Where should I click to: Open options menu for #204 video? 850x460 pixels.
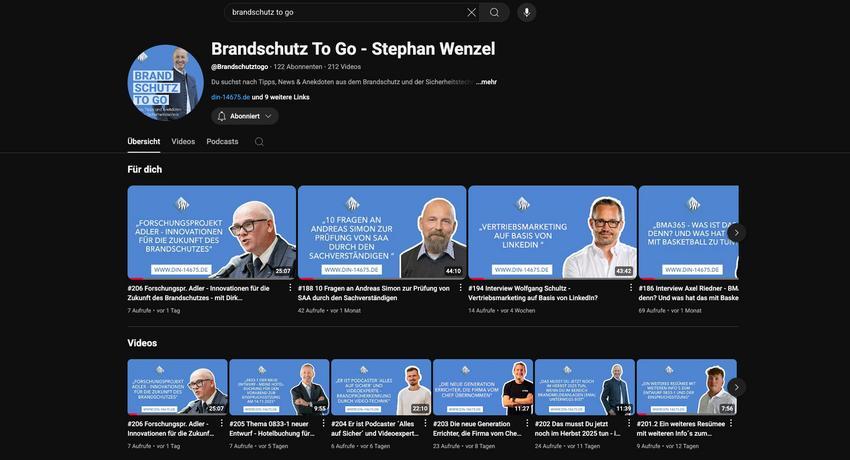426,423
